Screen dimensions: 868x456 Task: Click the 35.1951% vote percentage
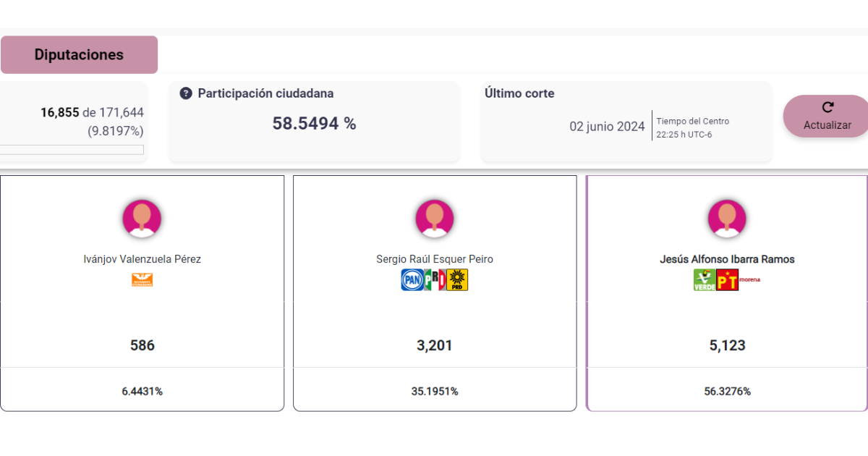(435, 392)
